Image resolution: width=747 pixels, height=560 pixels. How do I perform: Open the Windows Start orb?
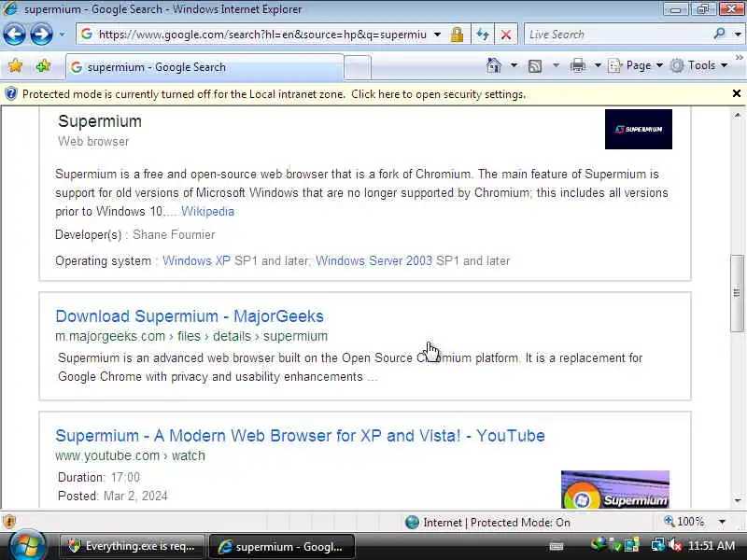[27, 546]
